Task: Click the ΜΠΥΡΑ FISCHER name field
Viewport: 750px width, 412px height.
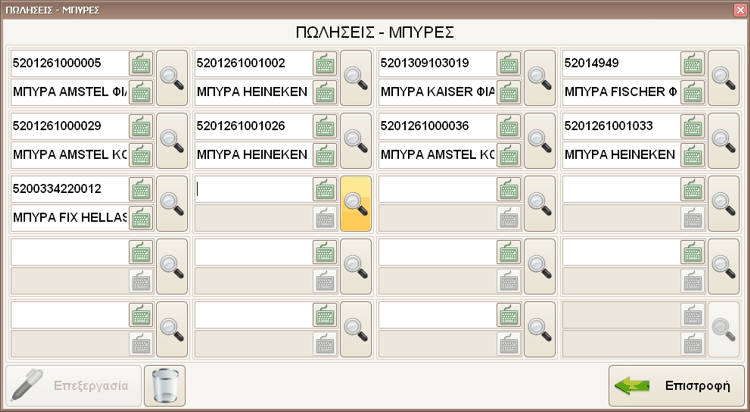Action: point(621,92)
